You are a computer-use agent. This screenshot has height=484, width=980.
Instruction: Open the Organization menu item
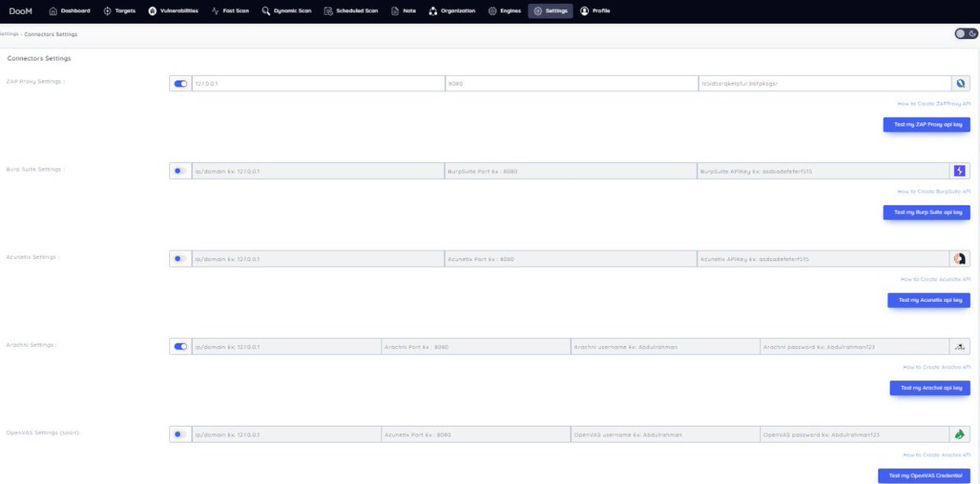[x=452, y=11]
